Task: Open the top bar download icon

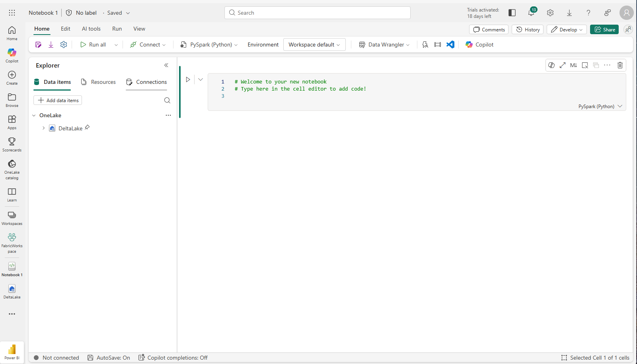Action: (x=569, y=13)
